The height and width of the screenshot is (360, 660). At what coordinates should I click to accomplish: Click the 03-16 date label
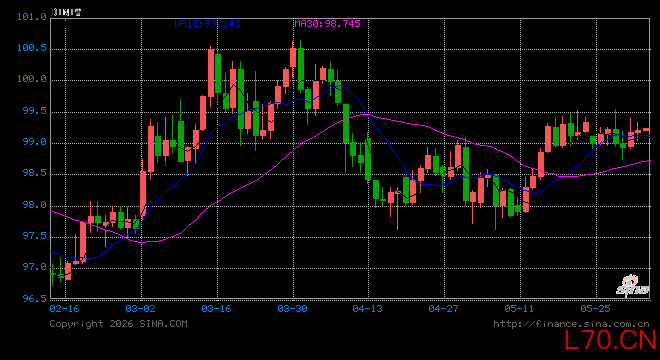[x=216, y=309]
